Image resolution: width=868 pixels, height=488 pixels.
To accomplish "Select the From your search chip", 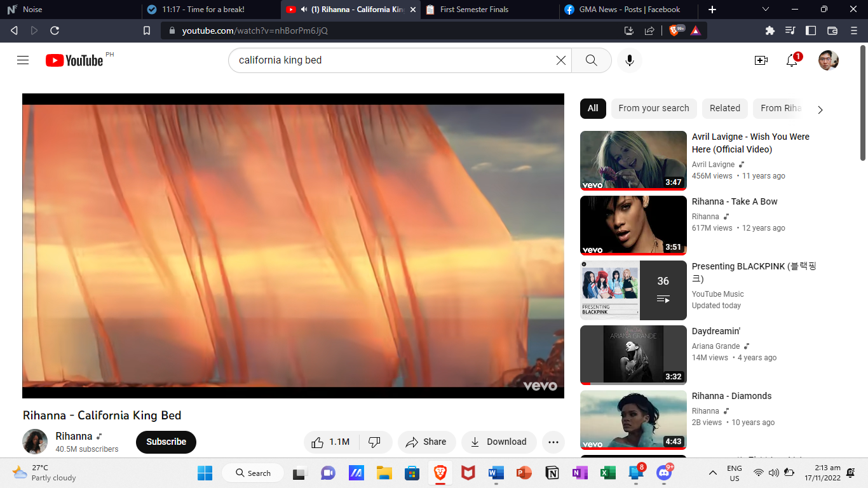I will (x=654, y=108).
